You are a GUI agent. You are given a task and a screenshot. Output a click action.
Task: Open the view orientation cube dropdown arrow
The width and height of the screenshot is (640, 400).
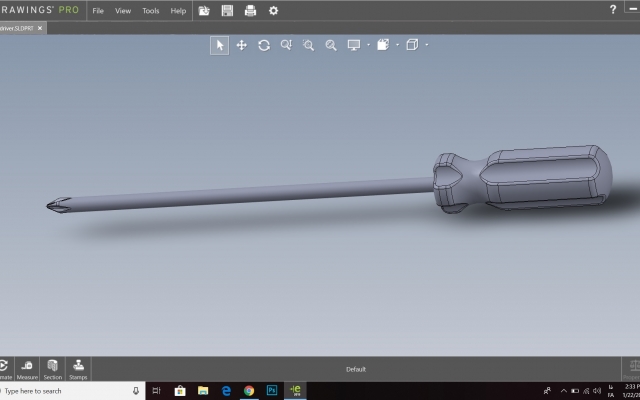click(x=427, y=45)
